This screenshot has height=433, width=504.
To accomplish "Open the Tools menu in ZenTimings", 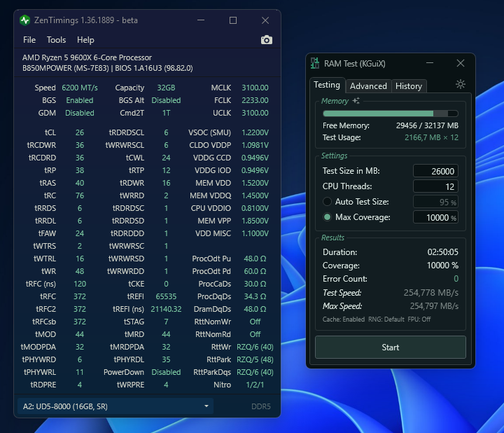I will click(x=56, y=40).
